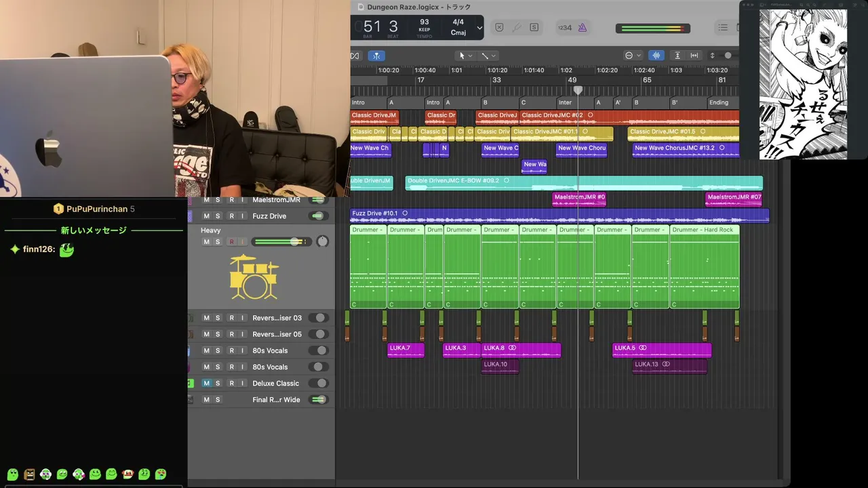Toggle the Replace mode shield icon
Viewport: 868px width, 488px height.
[499, 28]
